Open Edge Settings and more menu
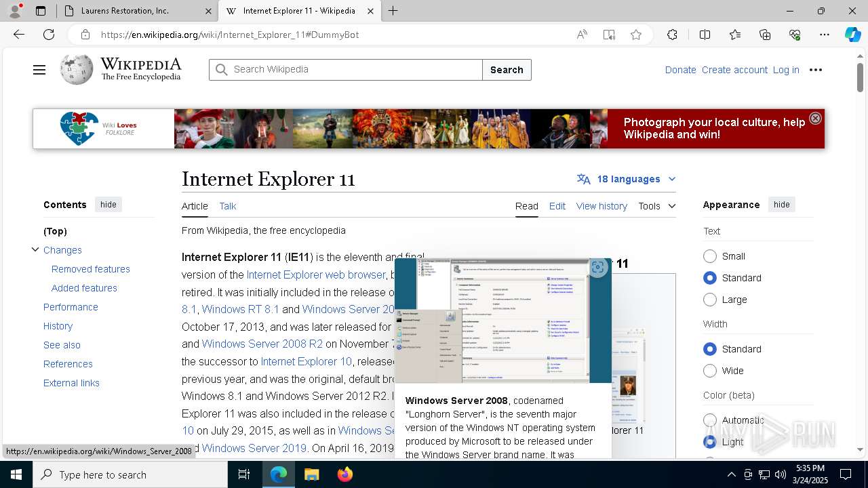The width and height of the screenshot is (868, 488). click(825, 35)
